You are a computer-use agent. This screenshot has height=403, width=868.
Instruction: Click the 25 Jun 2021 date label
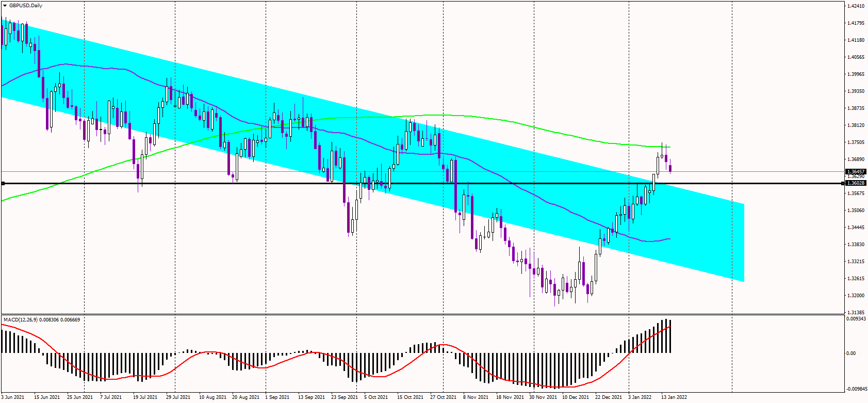click(x=80, y=397)
